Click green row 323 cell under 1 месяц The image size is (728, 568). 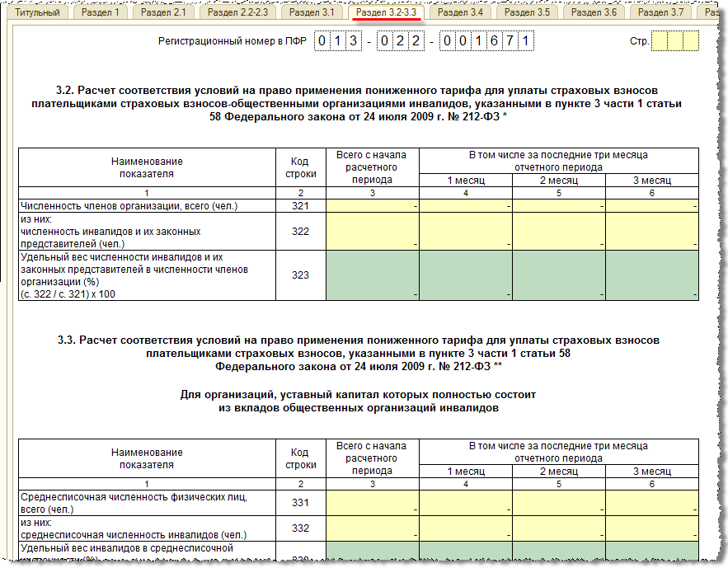pos(466,275)
